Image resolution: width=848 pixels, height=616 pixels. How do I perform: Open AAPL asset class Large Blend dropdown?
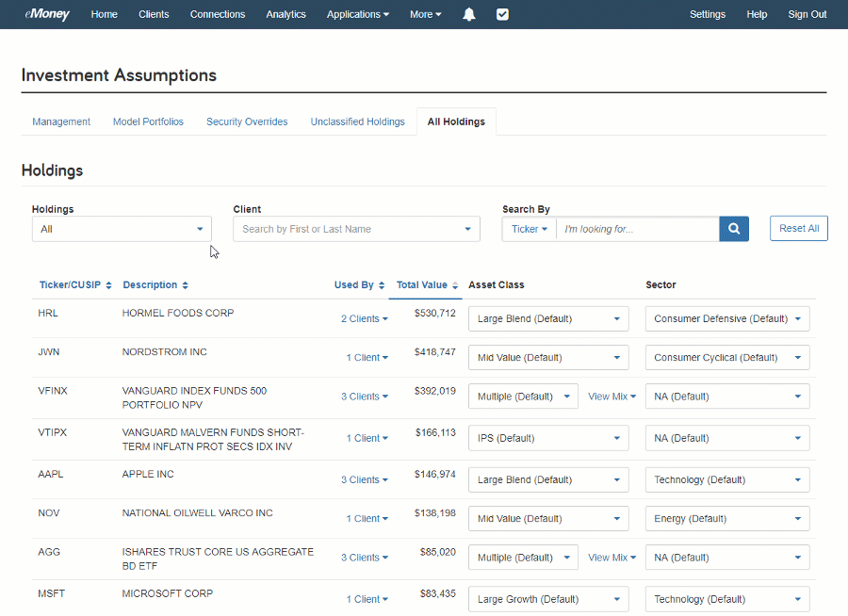(548, 480)
